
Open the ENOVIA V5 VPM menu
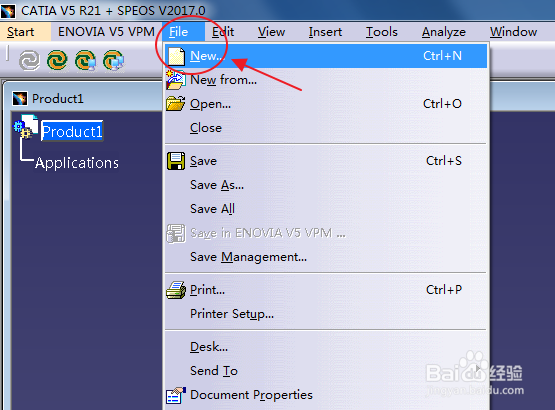coord(106,32)
